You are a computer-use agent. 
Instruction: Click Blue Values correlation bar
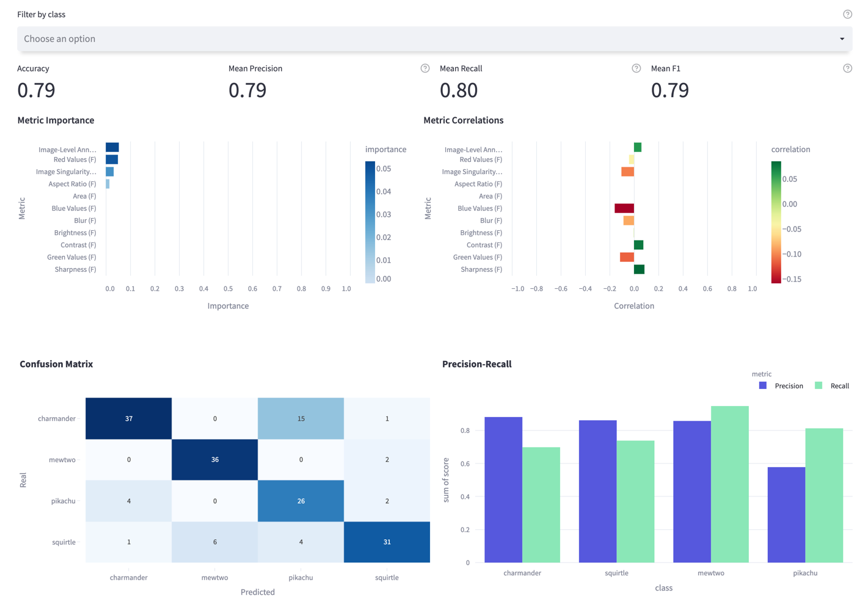click(624, 208)
